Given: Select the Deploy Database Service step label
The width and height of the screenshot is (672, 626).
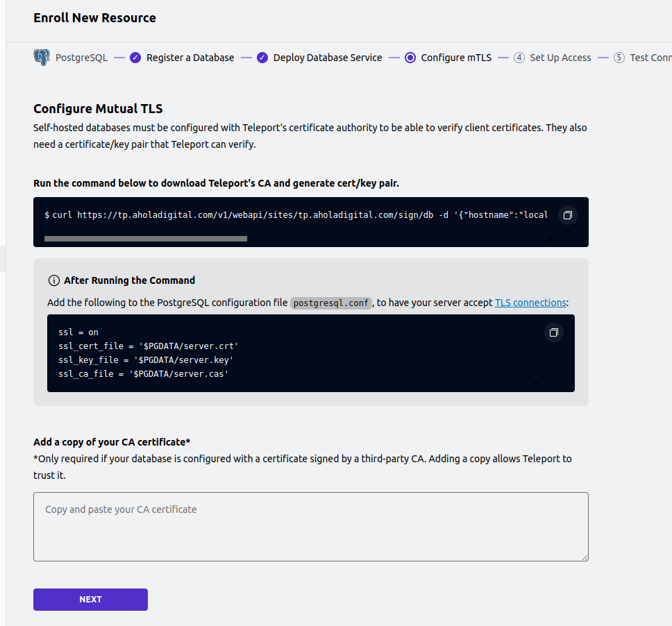Looking at the screenshot, I should click(328, 58).
